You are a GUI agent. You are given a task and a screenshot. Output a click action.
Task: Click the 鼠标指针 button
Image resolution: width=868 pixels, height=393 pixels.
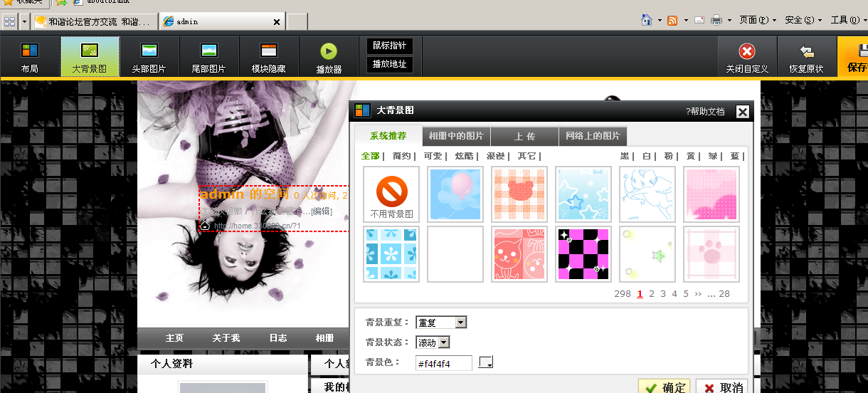click(389, 46)
